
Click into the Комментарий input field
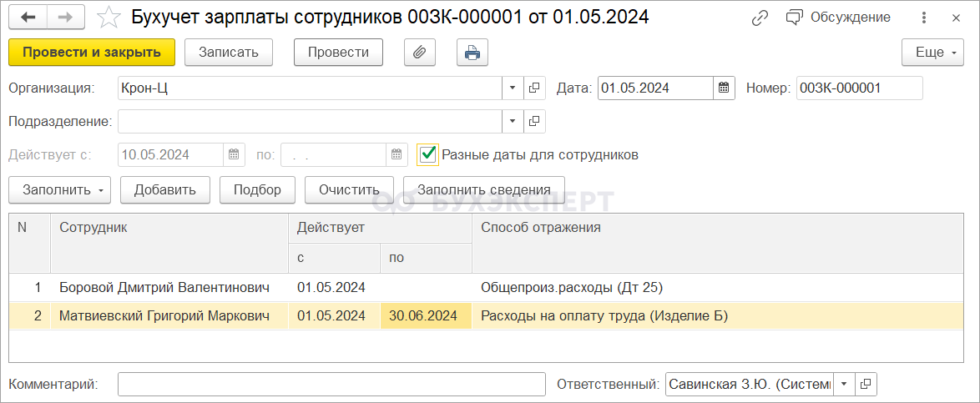point(331,385)
